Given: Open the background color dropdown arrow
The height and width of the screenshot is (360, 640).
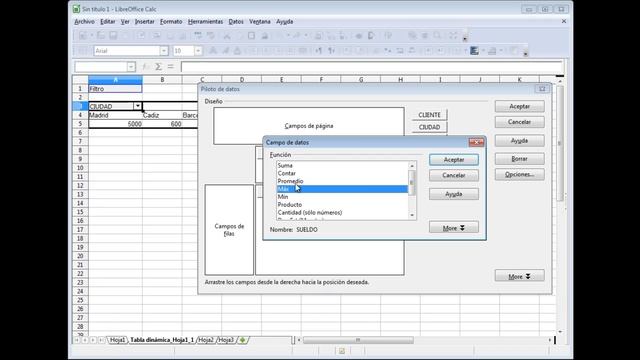Looking at the screenshot, I should click(483, 51).
